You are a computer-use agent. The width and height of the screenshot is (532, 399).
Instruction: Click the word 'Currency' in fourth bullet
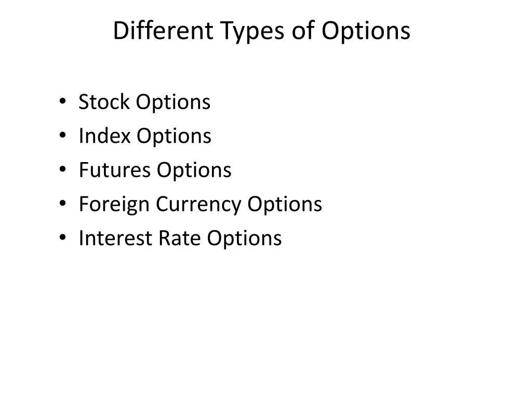coord(198,205)
